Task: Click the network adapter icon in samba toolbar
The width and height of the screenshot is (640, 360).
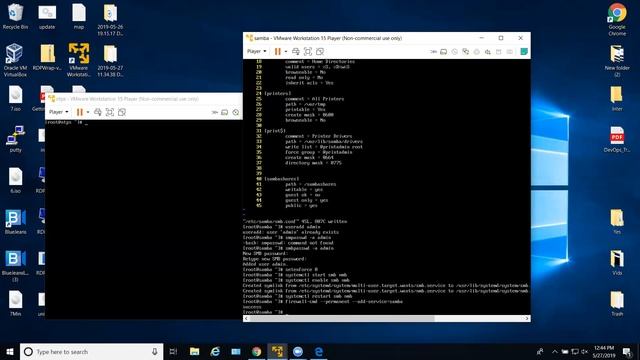Action: [x=466, y=52]
